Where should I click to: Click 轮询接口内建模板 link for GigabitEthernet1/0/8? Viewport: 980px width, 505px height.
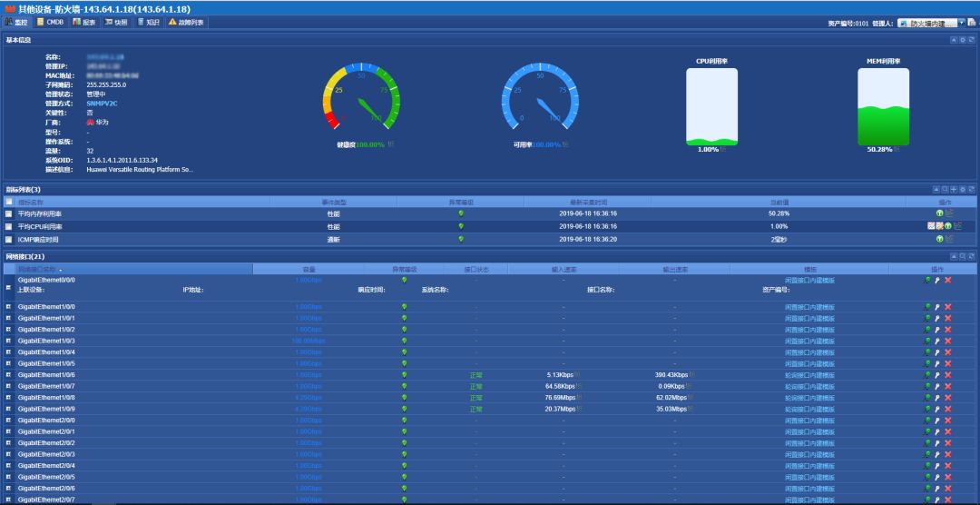point(810,397)
